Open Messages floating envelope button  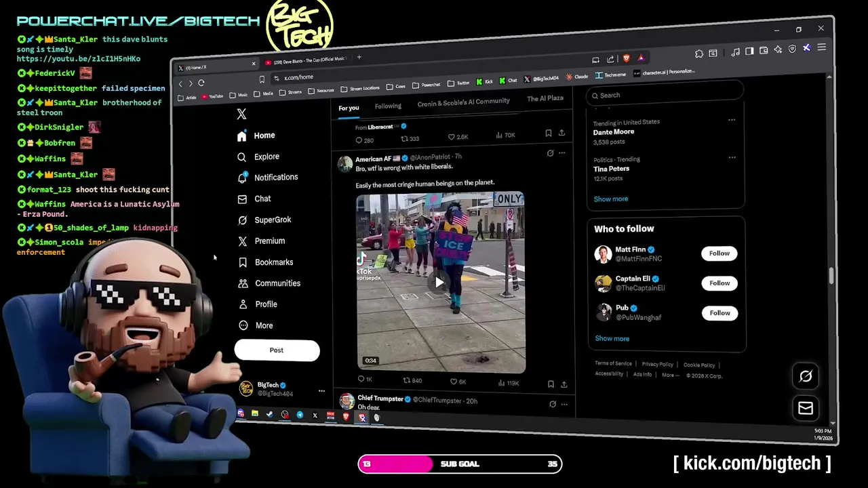pos(806,408)
